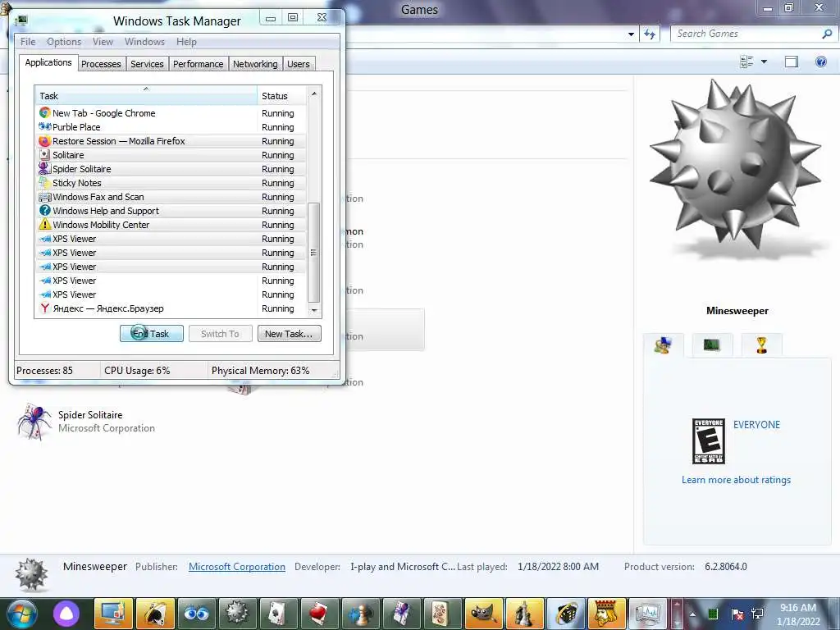Open the network tray icon
This screenshot has height=630, width=840.
[757, 614]
